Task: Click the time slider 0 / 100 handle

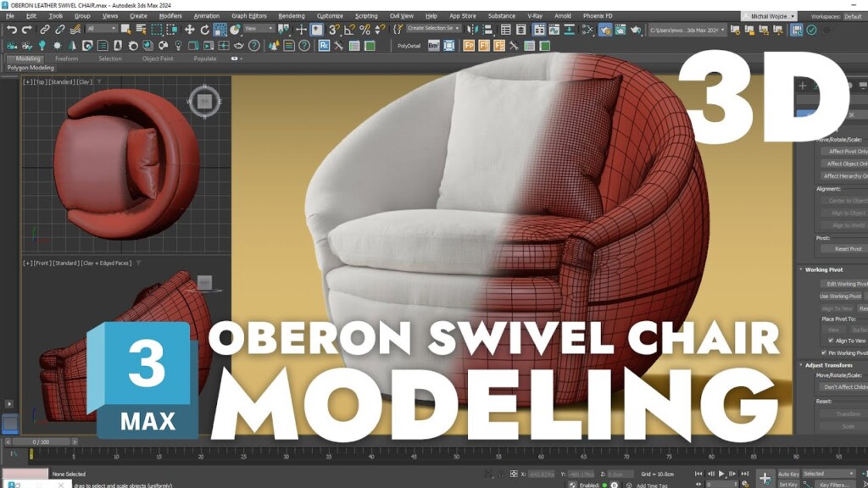Action: 41,441
